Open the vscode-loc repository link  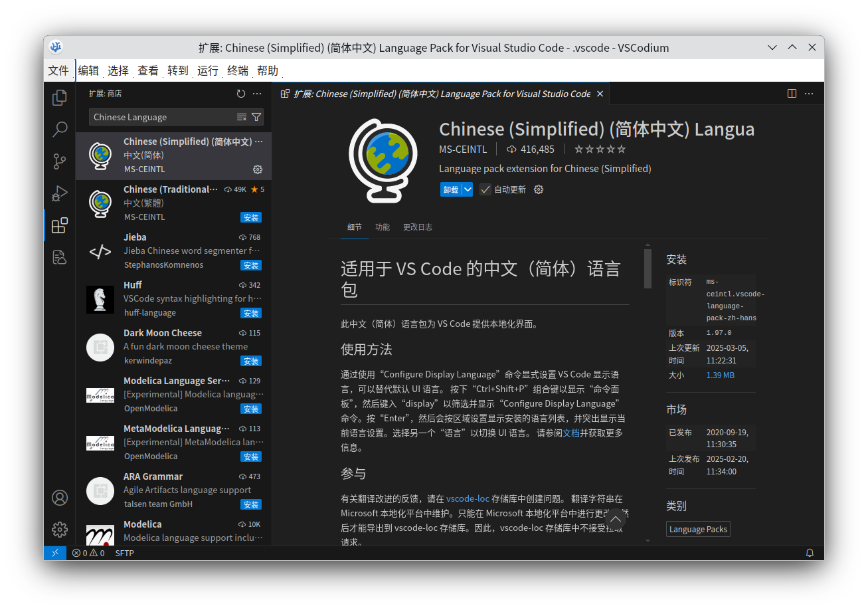[468, 498]
